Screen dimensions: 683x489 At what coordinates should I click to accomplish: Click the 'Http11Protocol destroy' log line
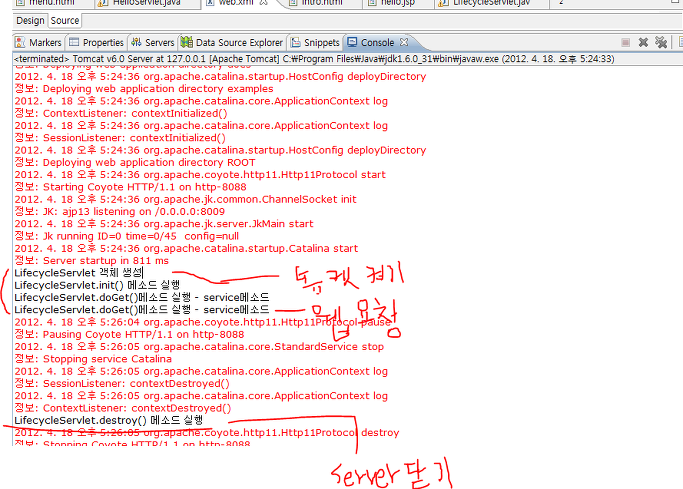click(x=207, y=433)
